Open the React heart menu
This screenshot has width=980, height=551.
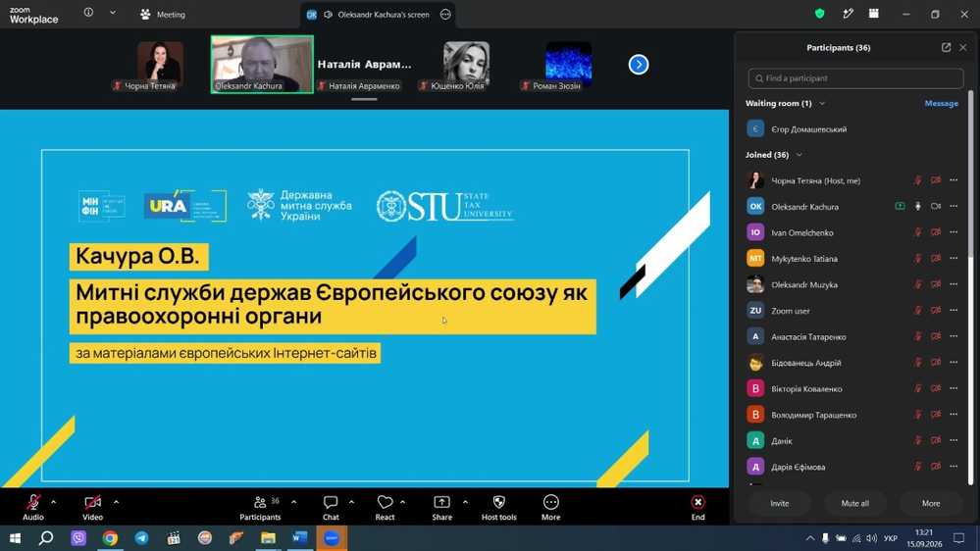coord(385,507)
